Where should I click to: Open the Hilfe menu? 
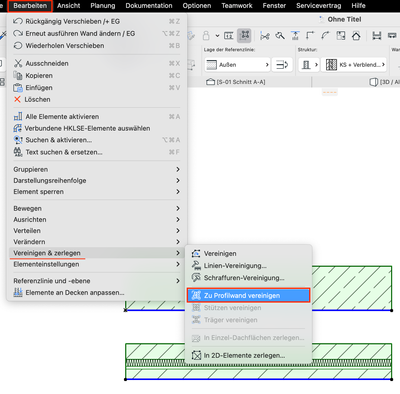coord(358,6)
